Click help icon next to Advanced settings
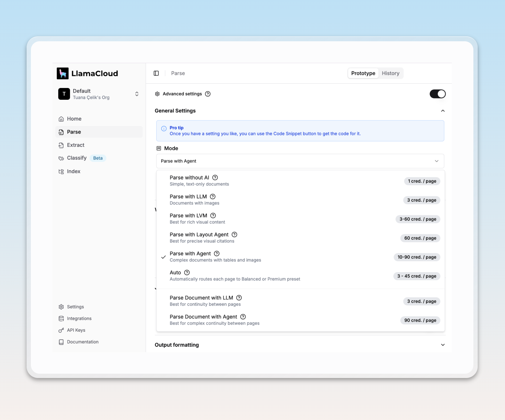The width and height of the screenshot is (505, 420). pos(208,94)
